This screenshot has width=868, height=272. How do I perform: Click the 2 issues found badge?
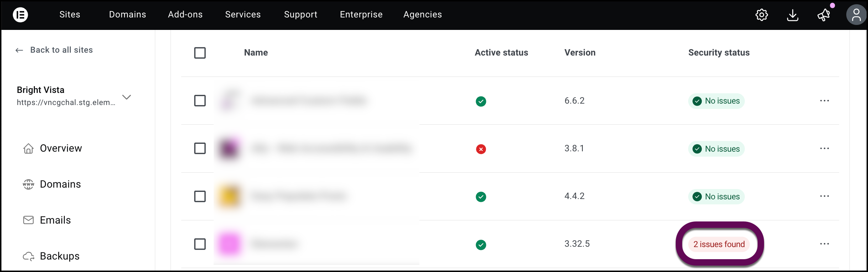click(719, 244)
